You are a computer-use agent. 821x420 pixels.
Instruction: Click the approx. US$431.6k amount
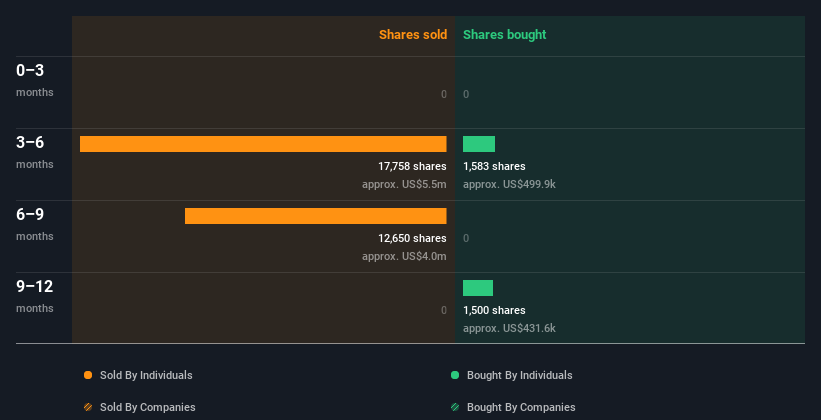509,328
